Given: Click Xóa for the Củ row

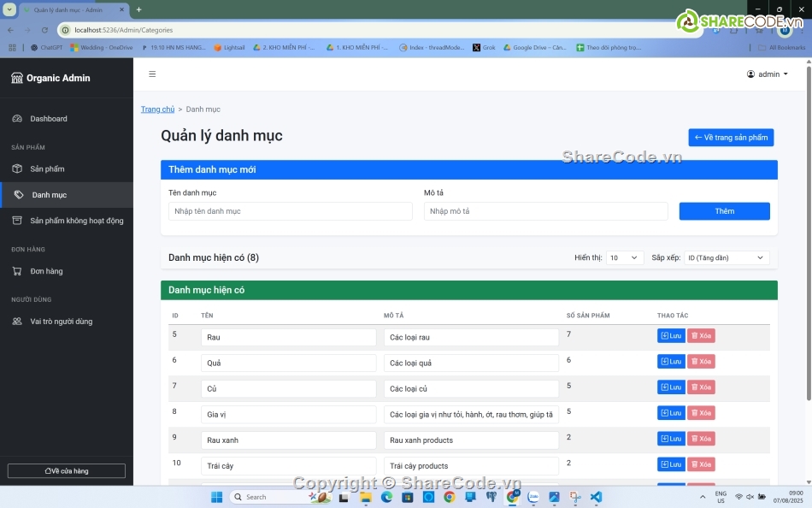Looking at the screenshot, I should (x=701, y=387).
